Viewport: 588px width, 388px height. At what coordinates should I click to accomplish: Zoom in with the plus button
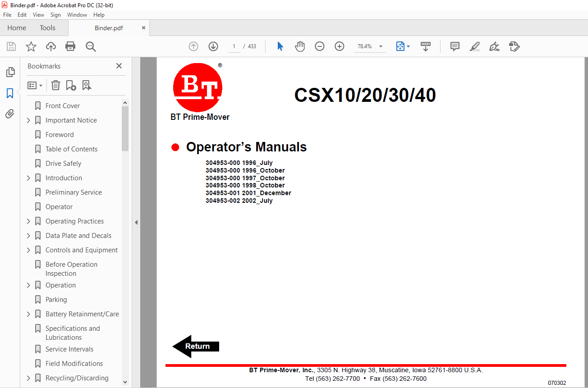coord(340,46)
